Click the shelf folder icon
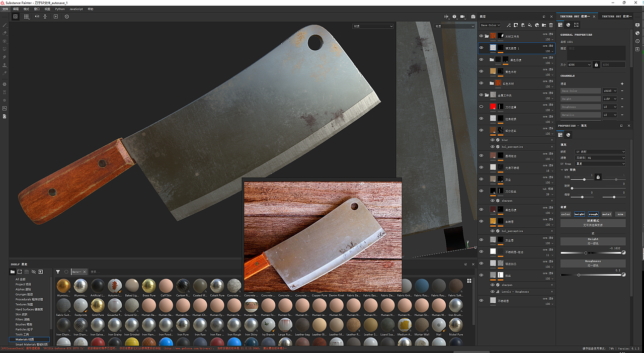 13,272
